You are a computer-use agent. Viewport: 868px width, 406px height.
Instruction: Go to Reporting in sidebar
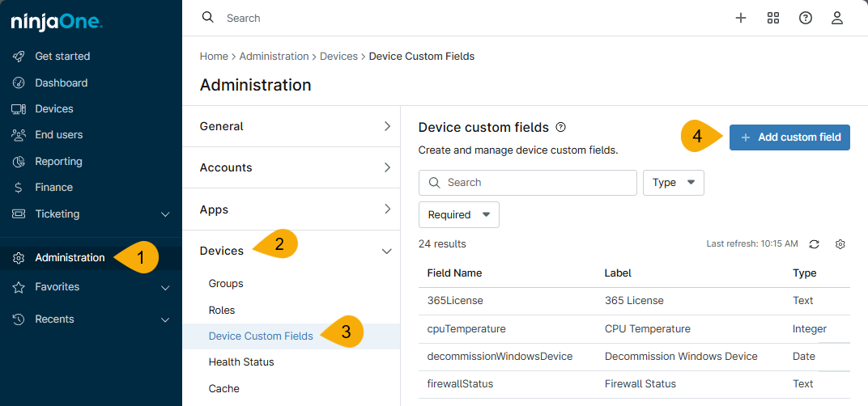pyautogui.click(x=58, y=161)
